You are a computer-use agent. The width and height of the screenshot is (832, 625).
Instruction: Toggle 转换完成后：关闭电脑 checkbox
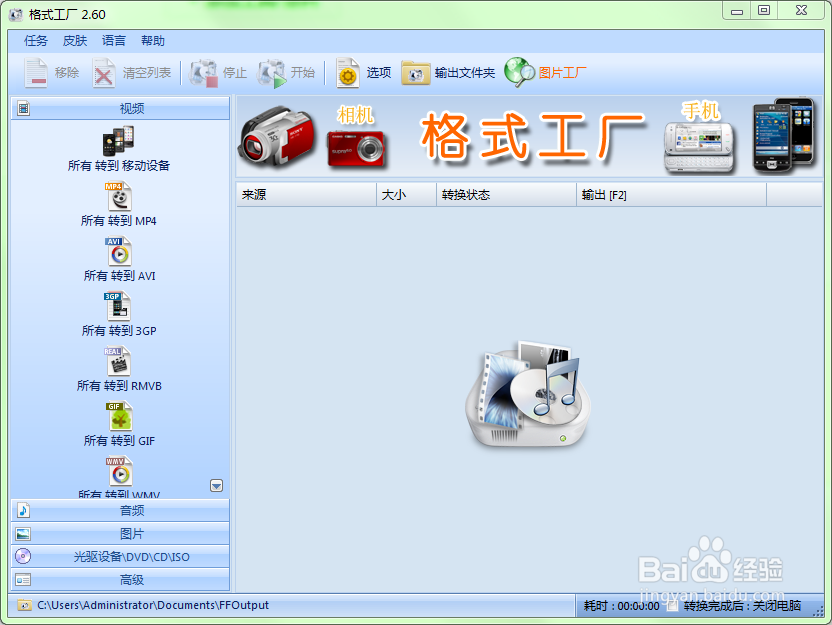[x=673, y=605]
